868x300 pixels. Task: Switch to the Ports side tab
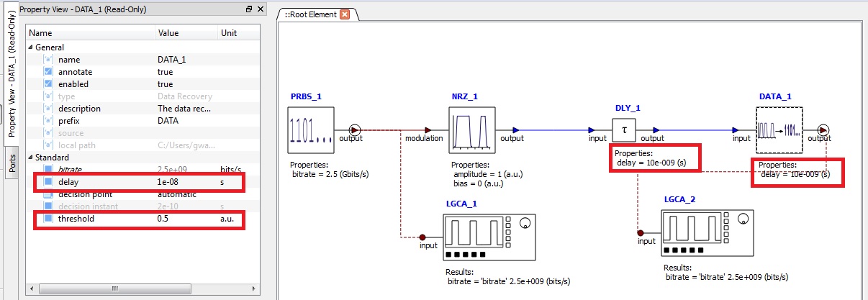tap(13, 163)
